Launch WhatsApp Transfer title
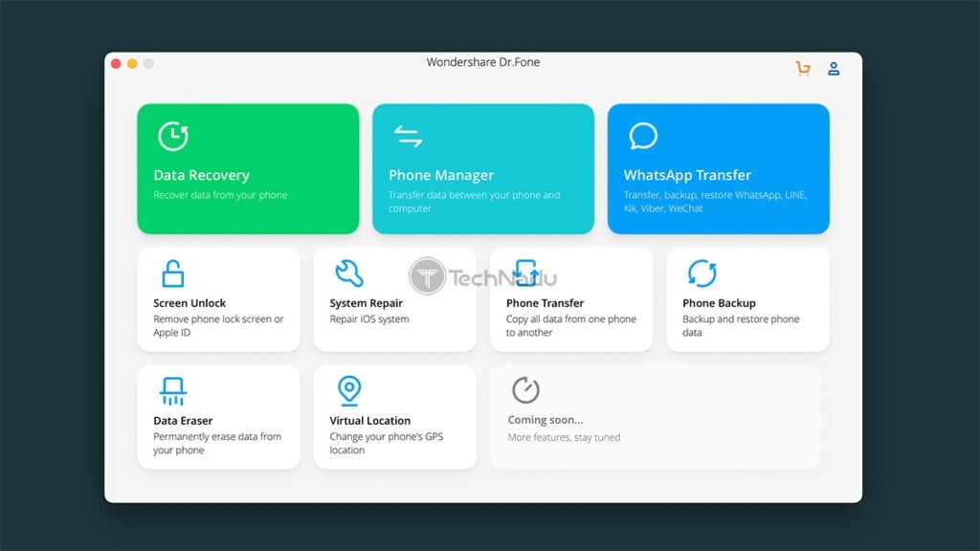The image size is (980, 551). (x=687, y=176)
